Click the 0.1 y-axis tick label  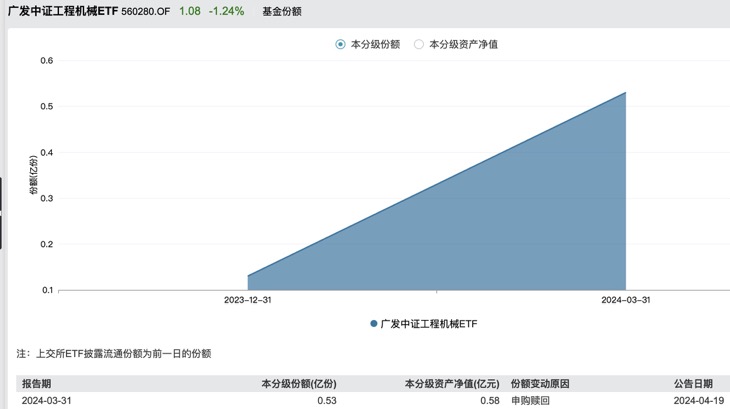47,290
